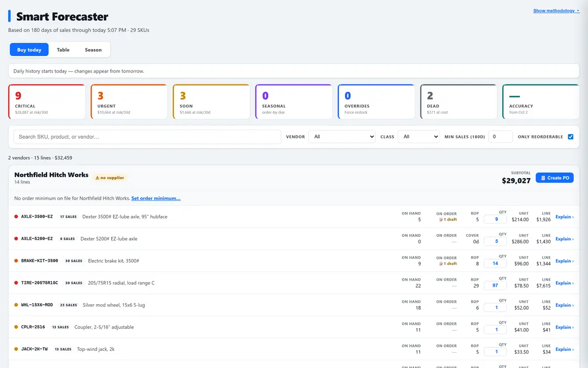The image size is (588, 368).
Task: Open the Vendor dropdown
Action: click(x=342, y=137)
